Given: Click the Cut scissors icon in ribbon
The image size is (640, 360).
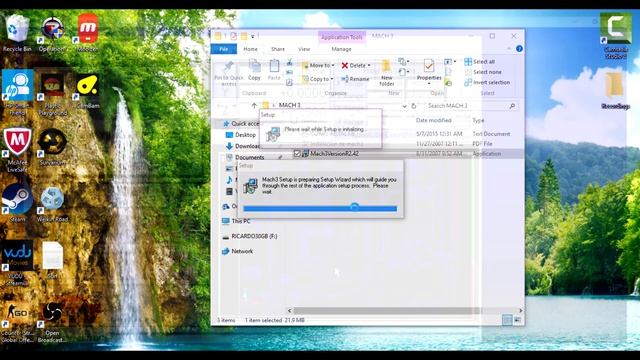Looking at the screenshot, I should (x=289, y=62).
